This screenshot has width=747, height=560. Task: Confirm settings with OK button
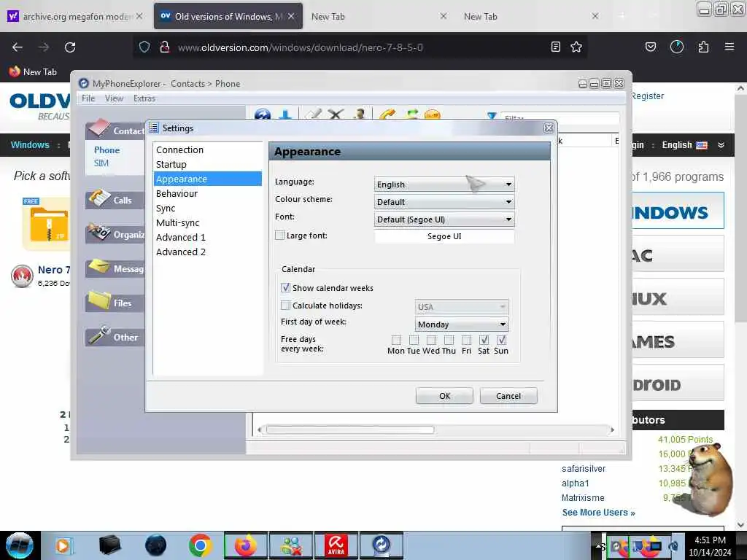(444, 396)
